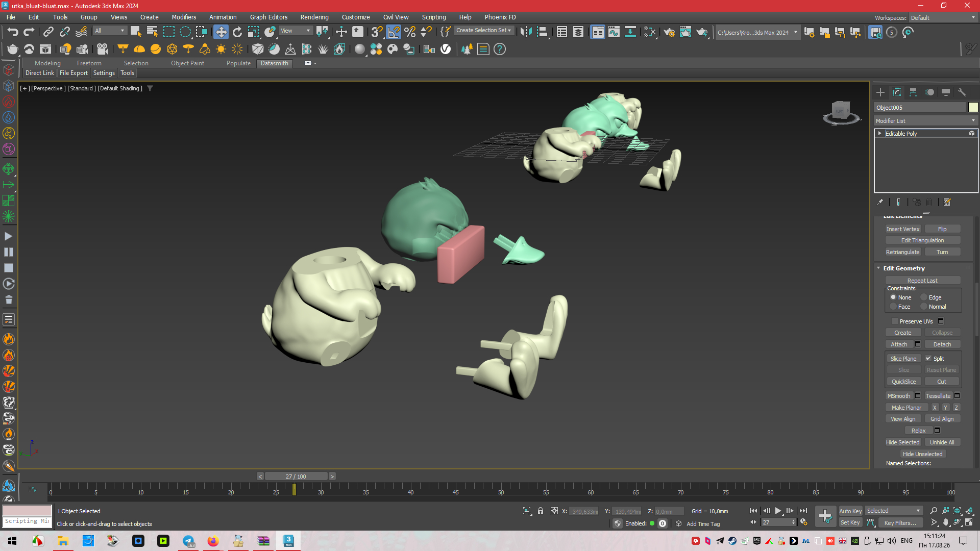Enable the Preserve UVs checkbox

895,321
